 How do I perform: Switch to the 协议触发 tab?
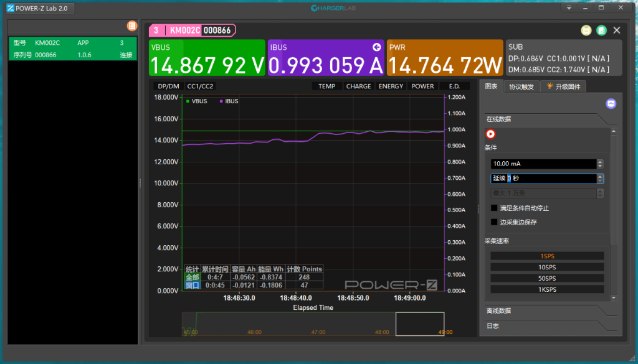point(521,86)
